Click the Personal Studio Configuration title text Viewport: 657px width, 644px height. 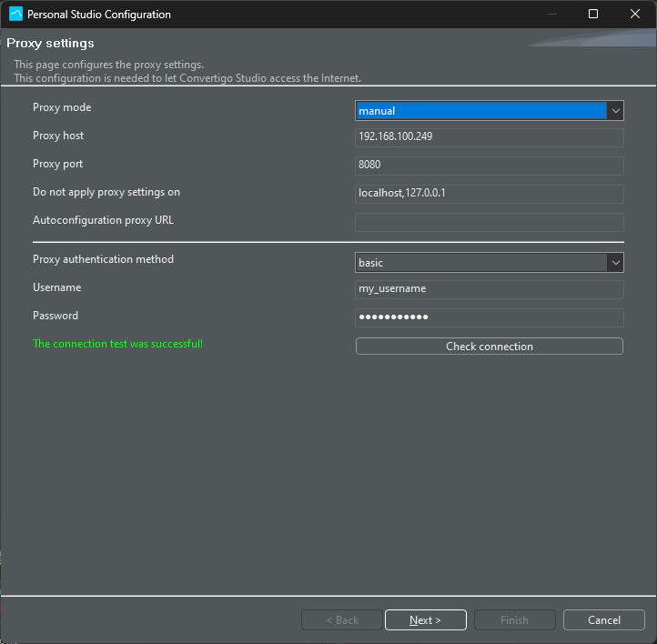[x=98, y=15]
